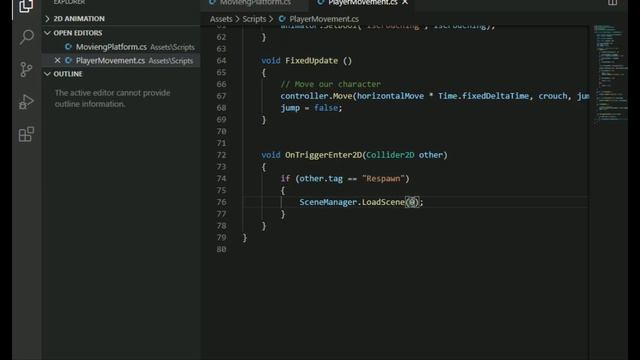Open the Run and Debug icon
The height and width of the screenshot is (360, 640).
coord(26,102)
